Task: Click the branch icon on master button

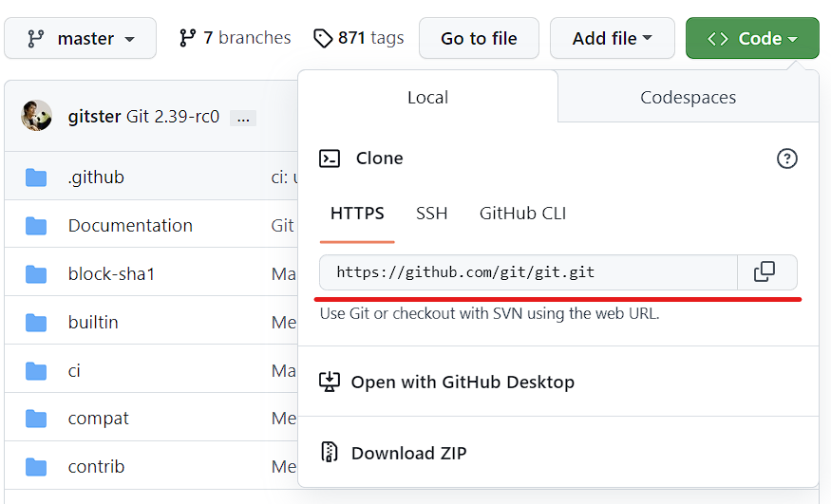Action: (35, 39)
